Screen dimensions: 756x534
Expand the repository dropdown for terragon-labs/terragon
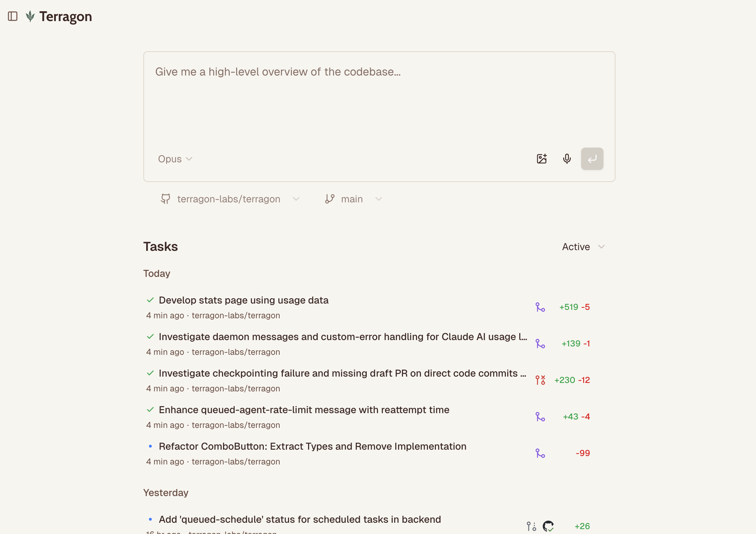pos(296,199)
